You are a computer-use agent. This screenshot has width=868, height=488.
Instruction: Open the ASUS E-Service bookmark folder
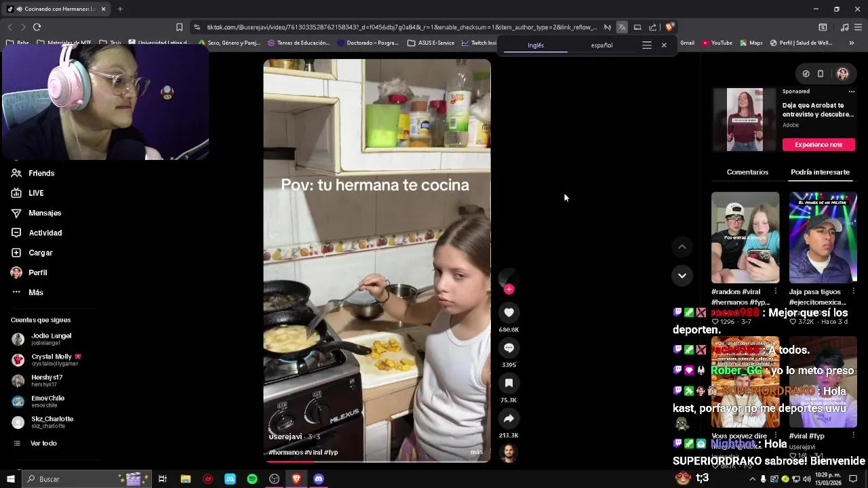[431, 43]
